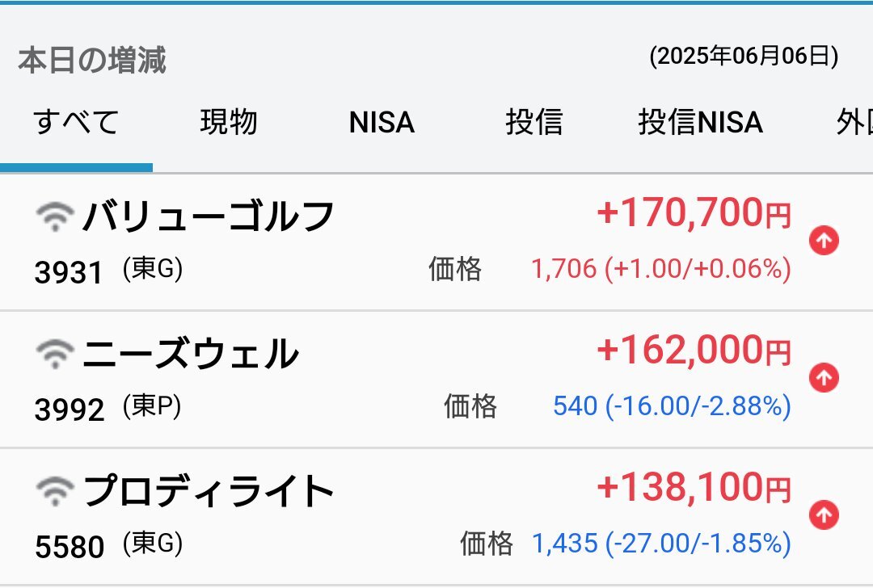Select the partially visible 外国 tab
This screenshot has width=873, height=588.
pyautogui.click(x=854, y=123)
